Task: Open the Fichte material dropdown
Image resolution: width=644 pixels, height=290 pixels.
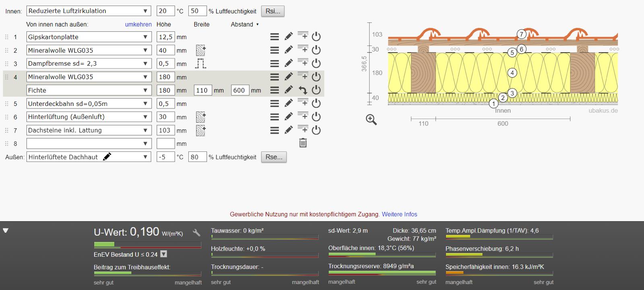Action: (x=89, y=90)
